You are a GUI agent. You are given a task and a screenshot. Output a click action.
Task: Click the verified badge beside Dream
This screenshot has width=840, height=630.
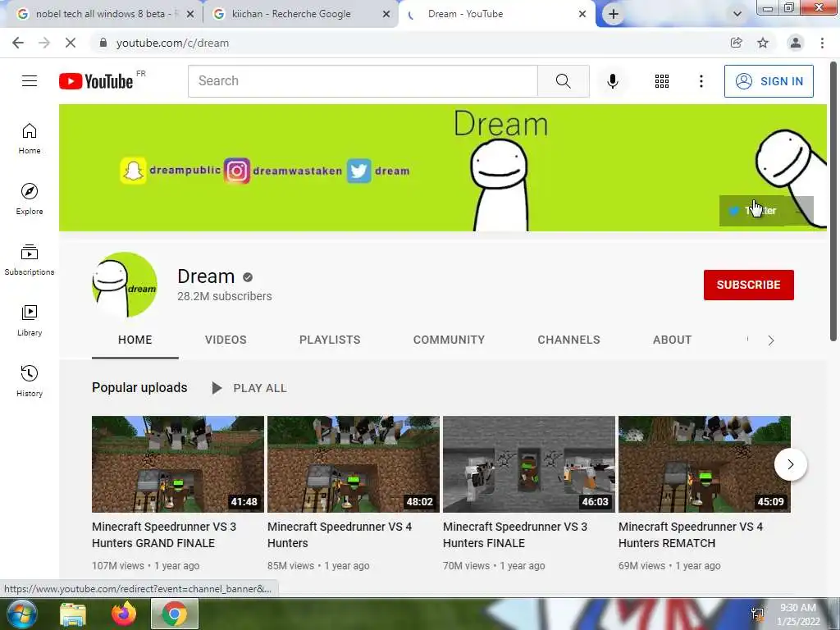pos(248,277)
